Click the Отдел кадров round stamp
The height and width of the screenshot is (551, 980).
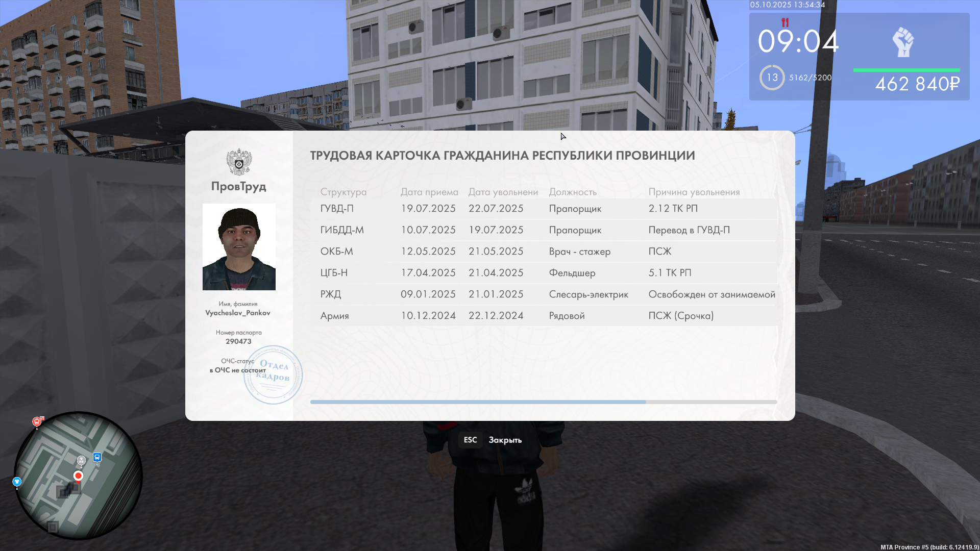point(273,375)
